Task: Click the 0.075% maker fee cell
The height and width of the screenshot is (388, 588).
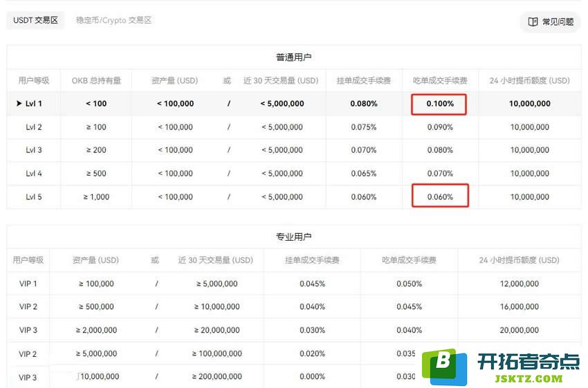Action: pyautogui.click(x=364, y=127)
